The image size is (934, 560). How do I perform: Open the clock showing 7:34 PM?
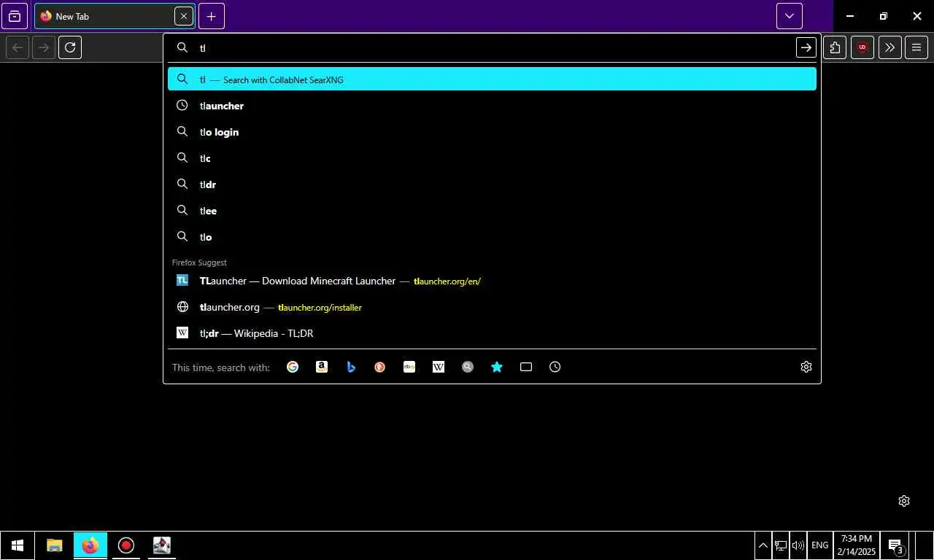(857, 545)
